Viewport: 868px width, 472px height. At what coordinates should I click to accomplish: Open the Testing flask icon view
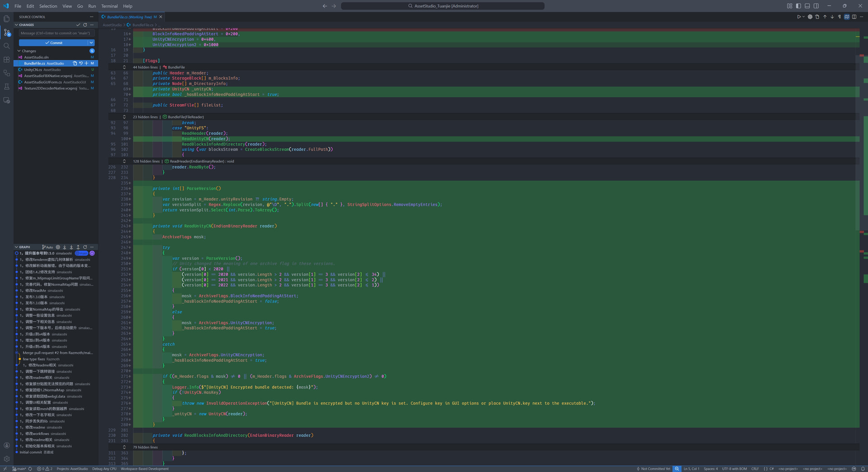pyautogui.click(x=7, y=87)
